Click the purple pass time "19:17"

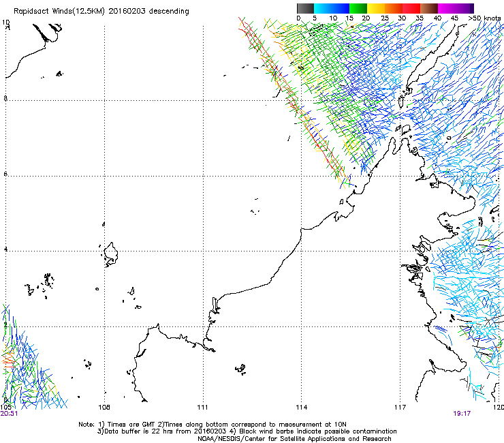pos(462,414)
